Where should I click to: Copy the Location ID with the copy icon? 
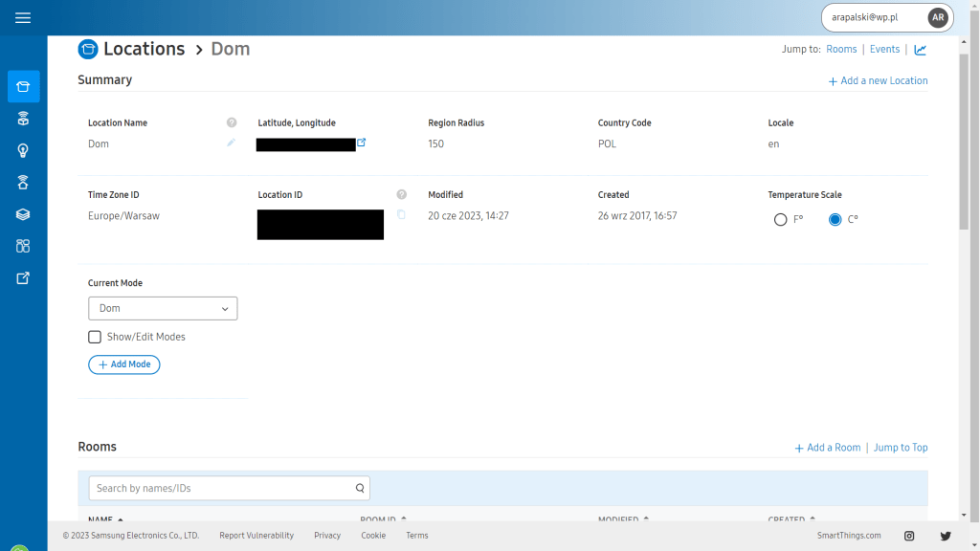[401, 215]
